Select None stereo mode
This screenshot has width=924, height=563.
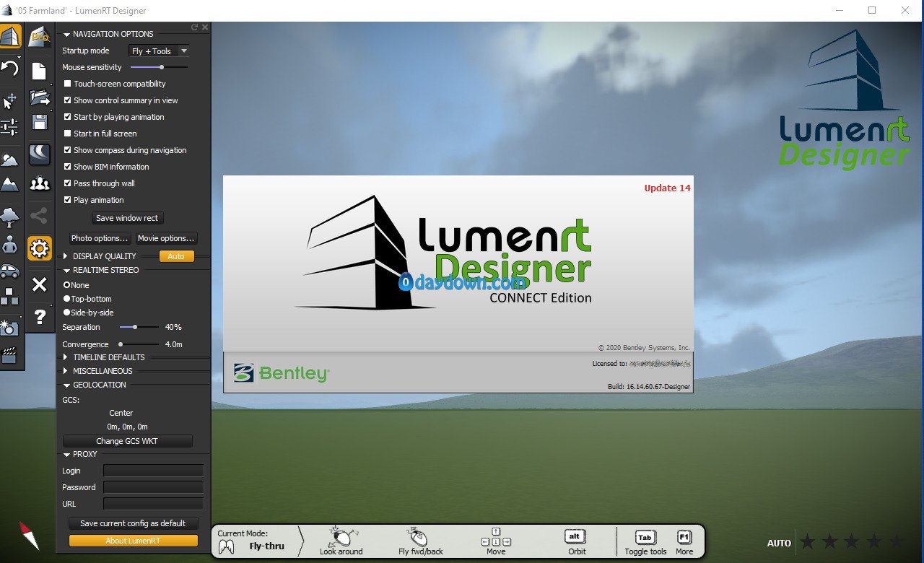(67, 285)
